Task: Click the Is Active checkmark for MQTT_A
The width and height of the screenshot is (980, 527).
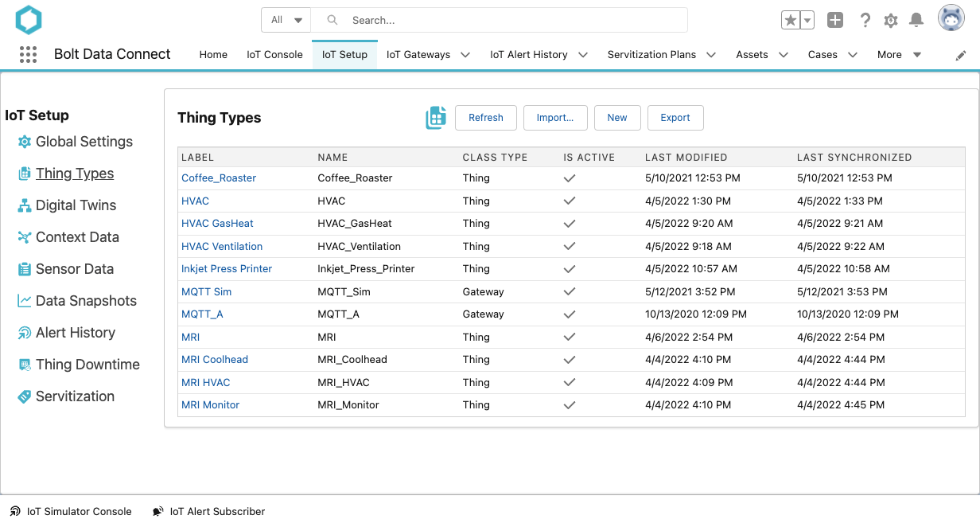Action: (x=570, y=314)
